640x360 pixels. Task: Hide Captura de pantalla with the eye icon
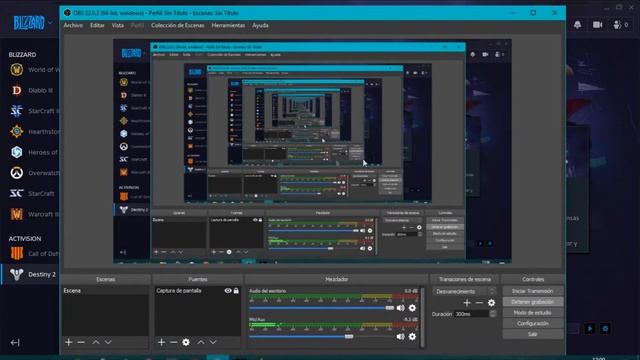coord(228,291)
